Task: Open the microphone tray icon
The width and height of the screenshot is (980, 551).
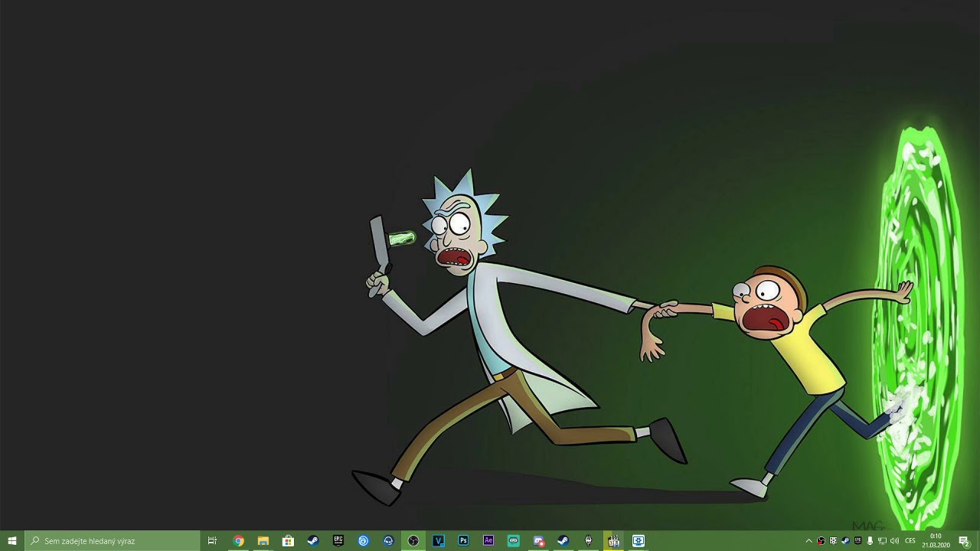Action: pyautogui.click(x=870, y=541)
